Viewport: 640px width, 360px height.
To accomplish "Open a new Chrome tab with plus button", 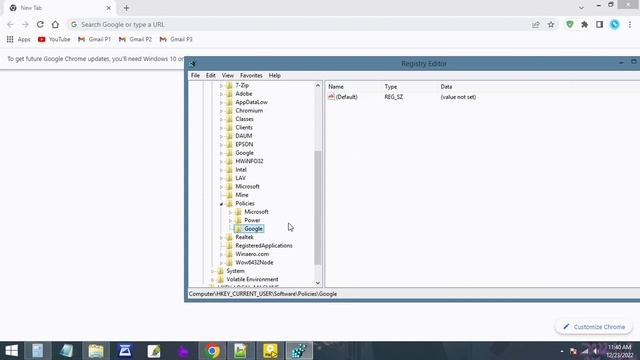I will coord(126,8).
